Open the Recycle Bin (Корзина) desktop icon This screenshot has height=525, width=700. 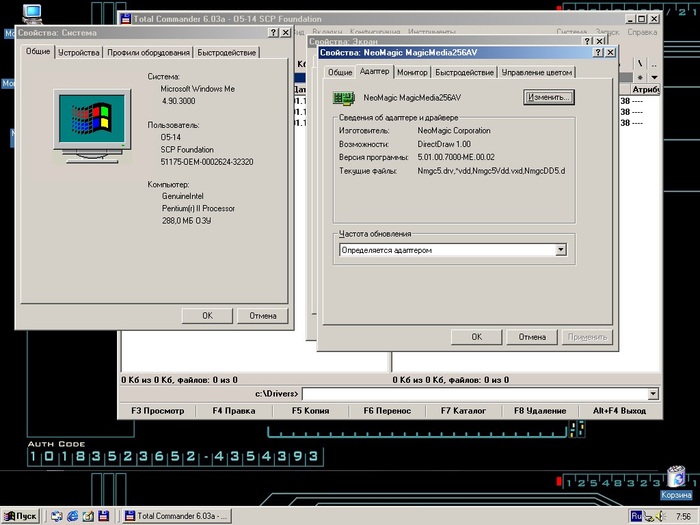click(675, 478)
